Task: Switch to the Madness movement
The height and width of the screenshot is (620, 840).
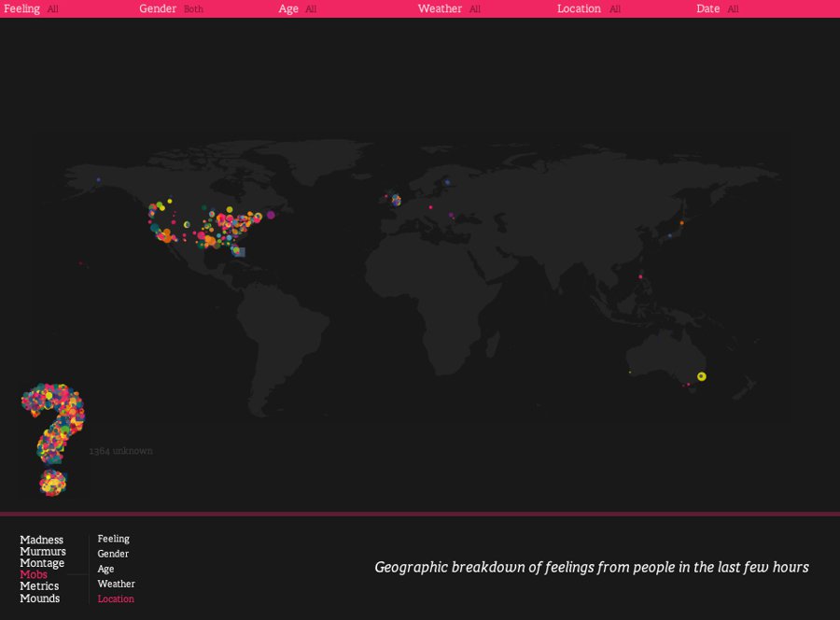Action: point(42,540)
